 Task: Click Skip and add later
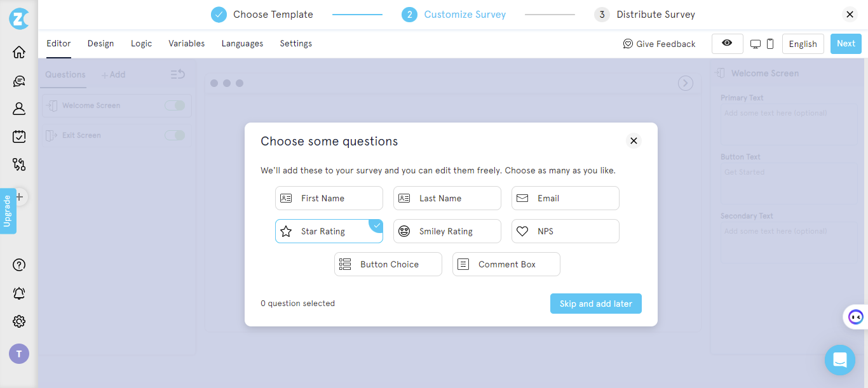coord(595,303)
